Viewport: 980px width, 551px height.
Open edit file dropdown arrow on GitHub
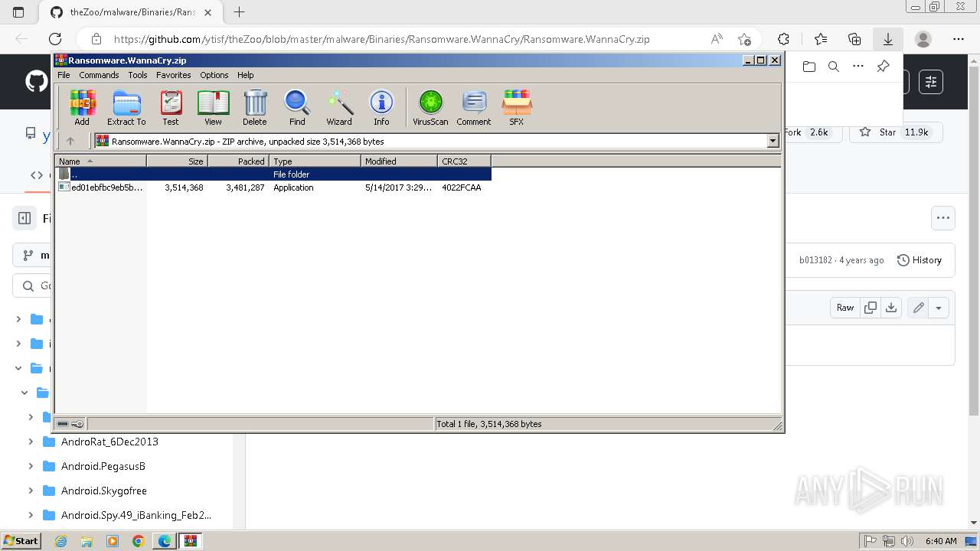tap(939, 308)
